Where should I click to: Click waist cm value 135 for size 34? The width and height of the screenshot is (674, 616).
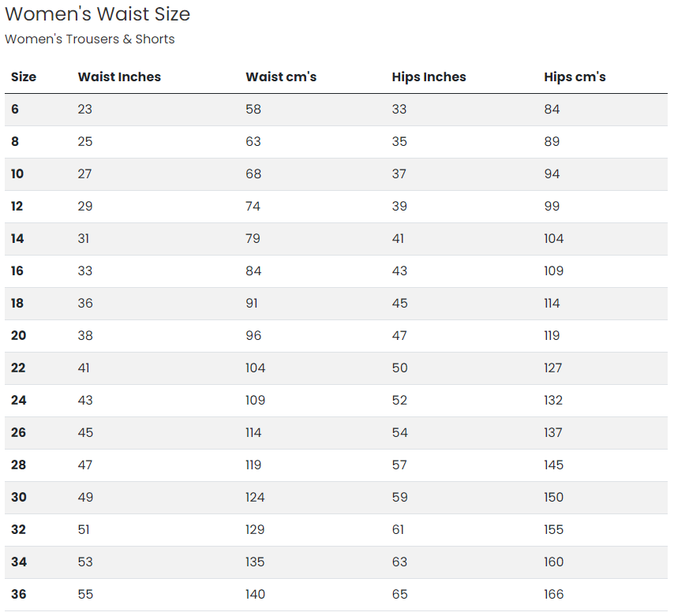[255, 562]
